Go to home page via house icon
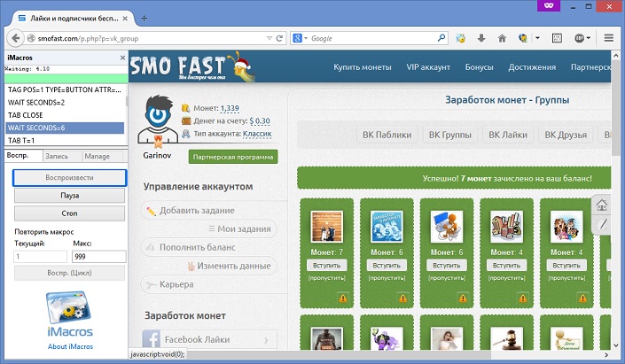The image size is (625, 364). pyautogui.click(x=502, y=38)
